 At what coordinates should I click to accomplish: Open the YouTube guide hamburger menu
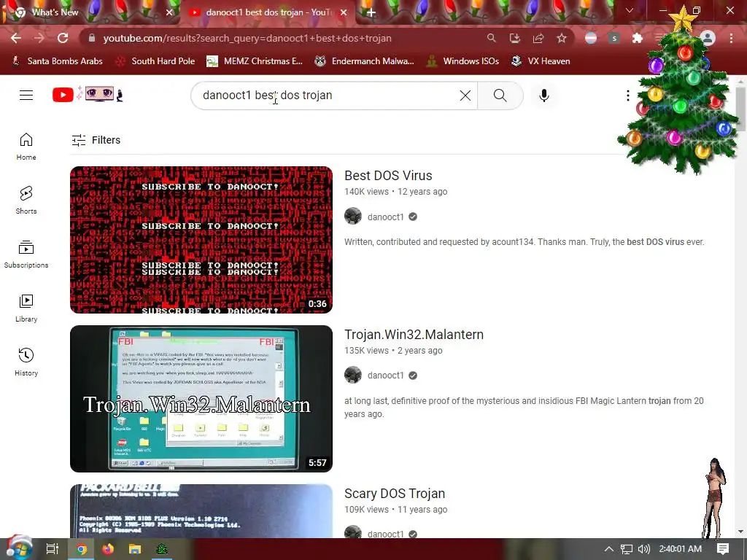[x=26, y=96]
